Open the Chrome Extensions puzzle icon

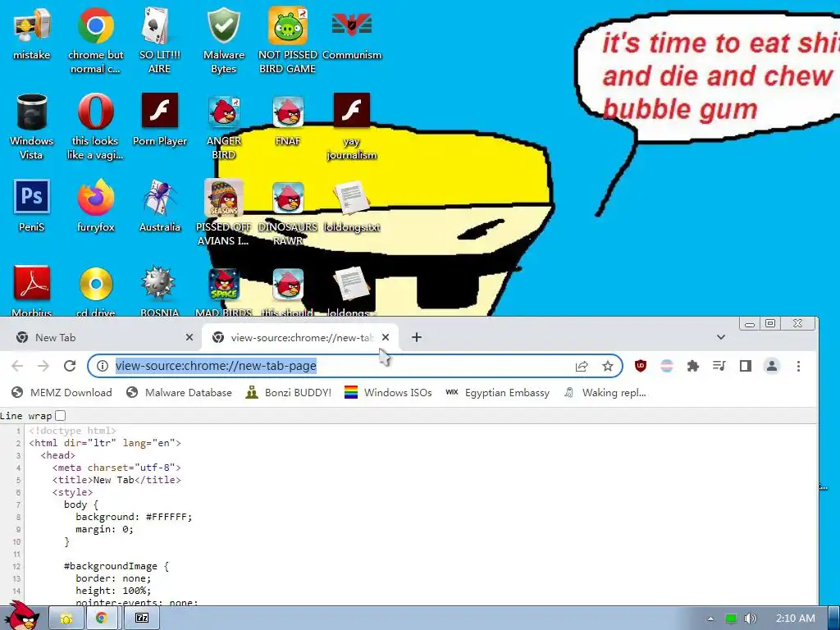point(692,366)
